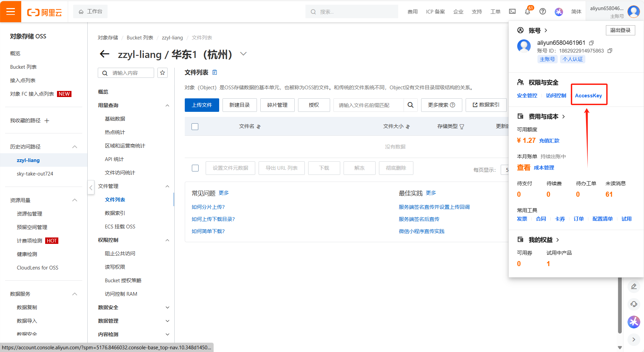Open ICP 备案 top menu
Viewport: 644px width, 352px height.
(x=435, y=12)
